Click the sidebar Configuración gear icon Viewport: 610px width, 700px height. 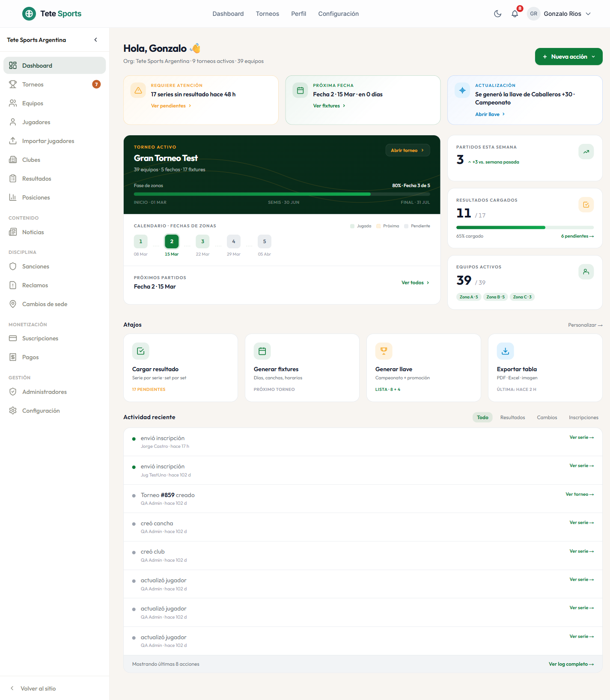click(13, 411)
